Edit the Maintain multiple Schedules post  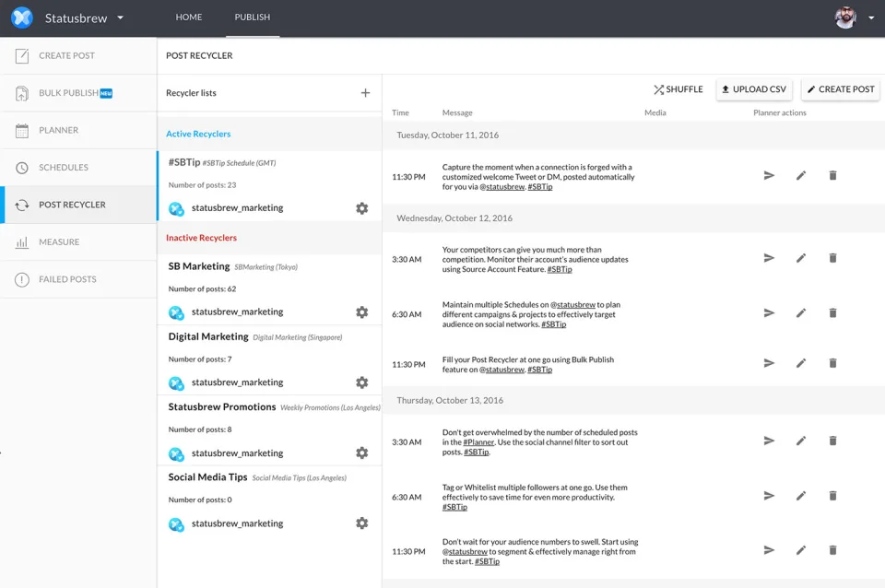click(x=801, y=312)
